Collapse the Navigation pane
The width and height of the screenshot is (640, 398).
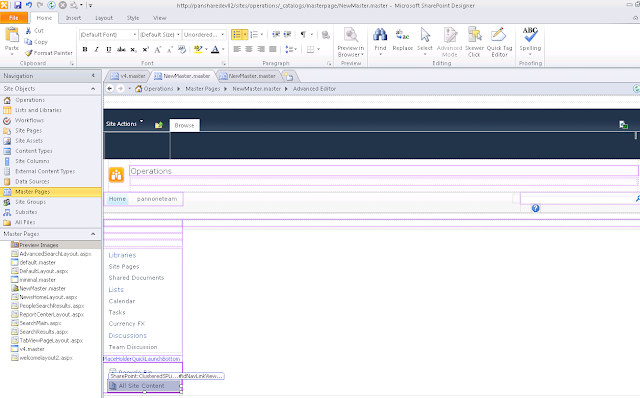click(x=93, y=76)
